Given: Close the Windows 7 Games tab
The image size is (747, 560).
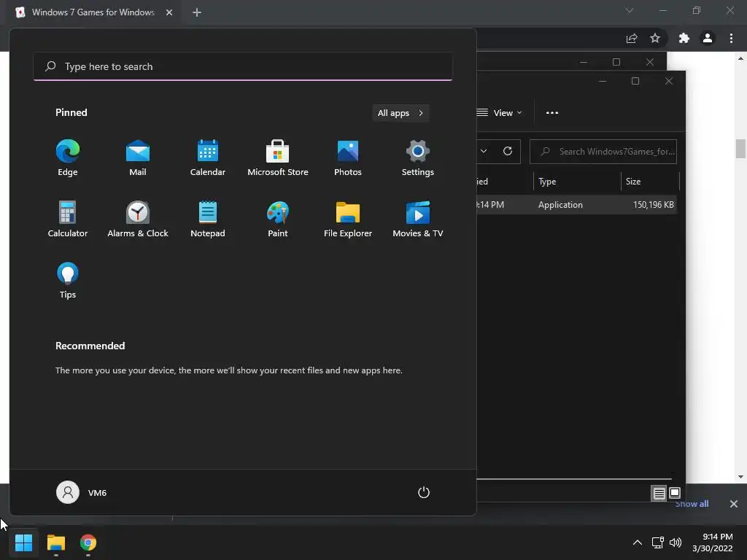Looking at the screenshot, I should pyautogui.click(x=169, y=12).
